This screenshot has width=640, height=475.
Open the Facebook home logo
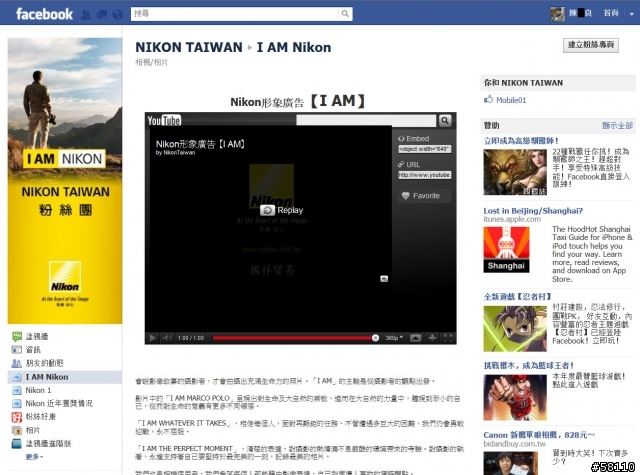point(44,14)
